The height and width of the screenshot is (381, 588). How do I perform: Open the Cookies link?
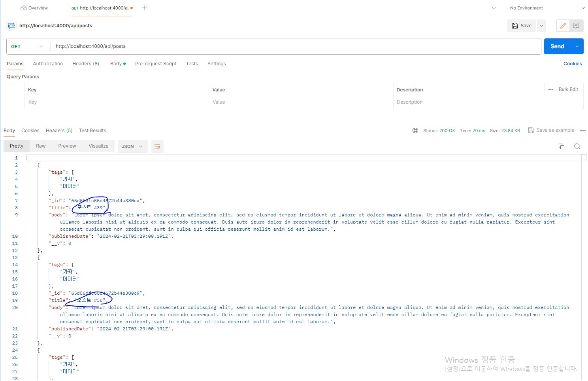click(573, 64)
